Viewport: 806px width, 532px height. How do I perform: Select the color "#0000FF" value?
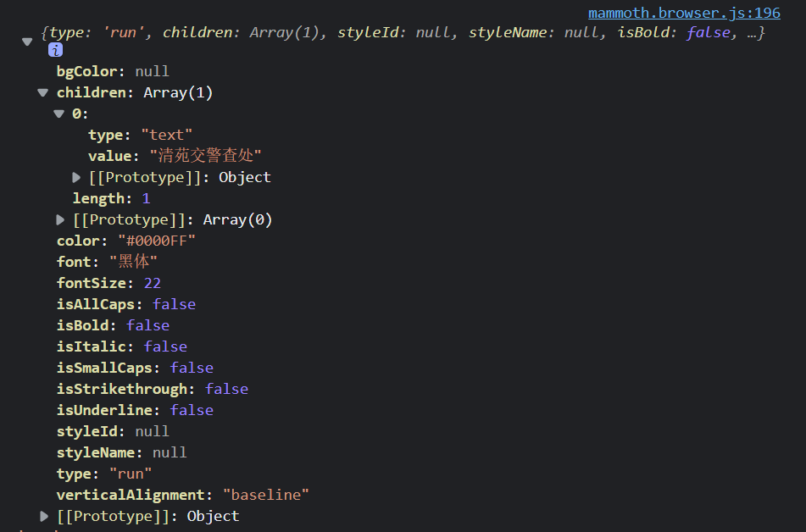(157, 241)
